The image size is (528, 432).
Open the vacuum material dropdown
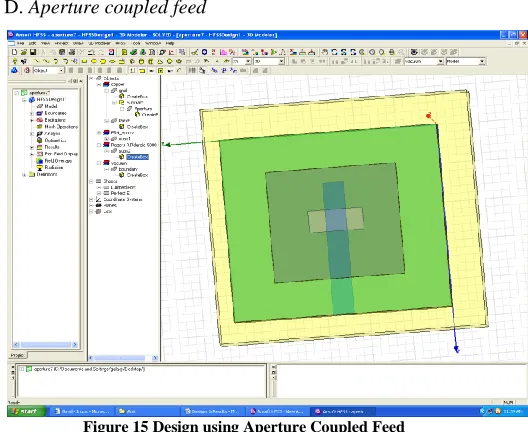(440, 61)
